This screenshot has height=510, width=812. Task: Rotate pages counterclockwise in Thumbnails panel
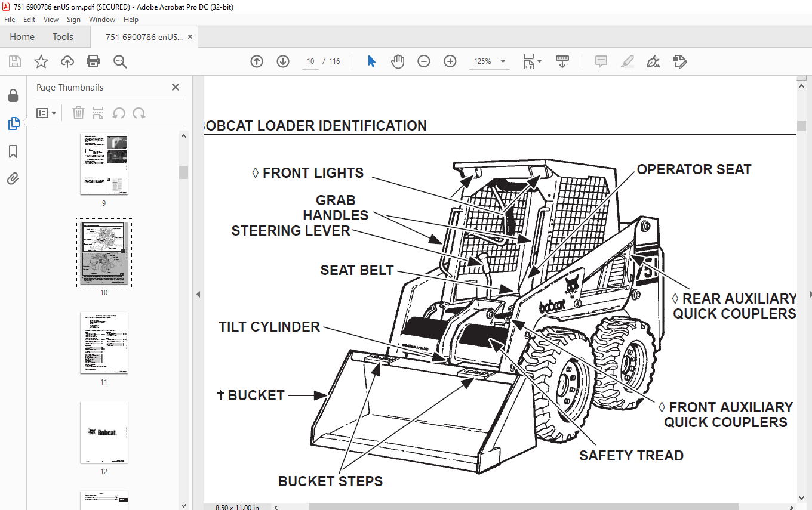pyautogui.click(x=119, y=113)
